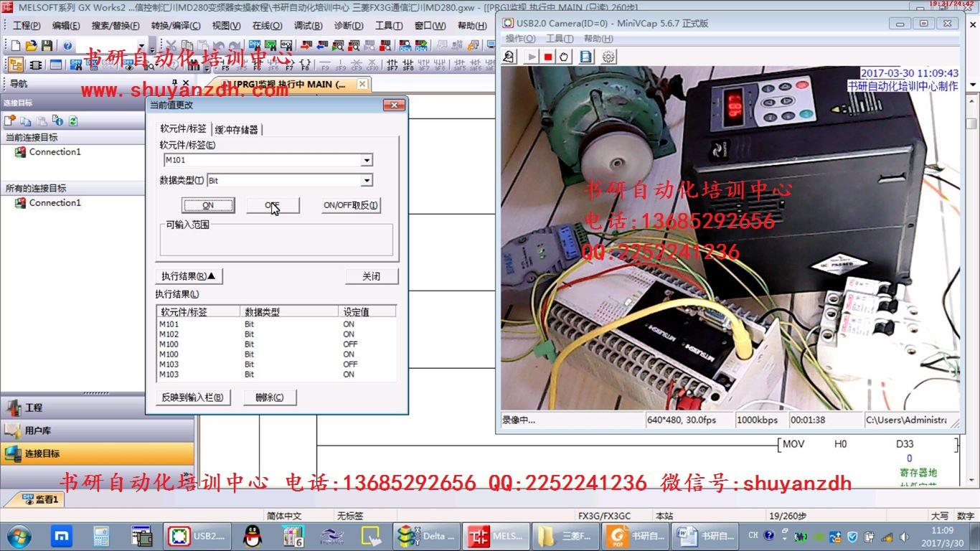
Task: Open MiniVCap 操作(O) menu
Action: tap(520, 39)
